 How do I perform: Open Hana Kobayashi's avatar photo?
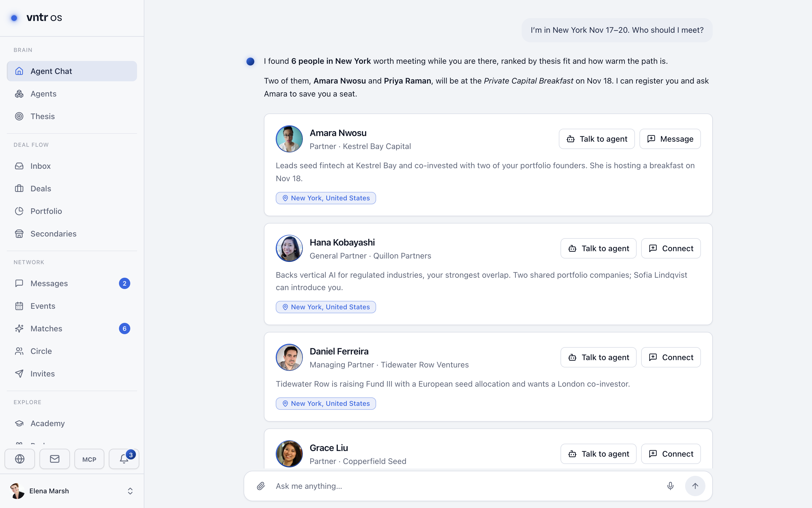click(x=289, y=248)
